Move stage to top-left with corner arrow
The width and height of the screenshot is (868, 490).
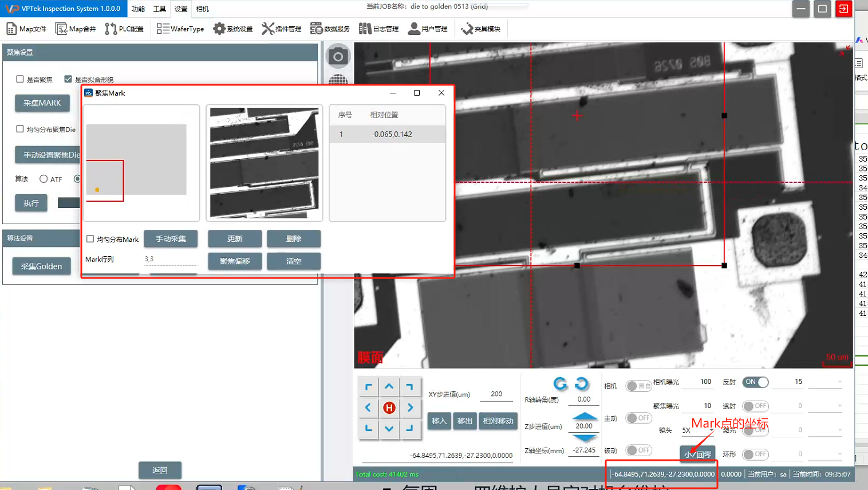tap(368, 387)
